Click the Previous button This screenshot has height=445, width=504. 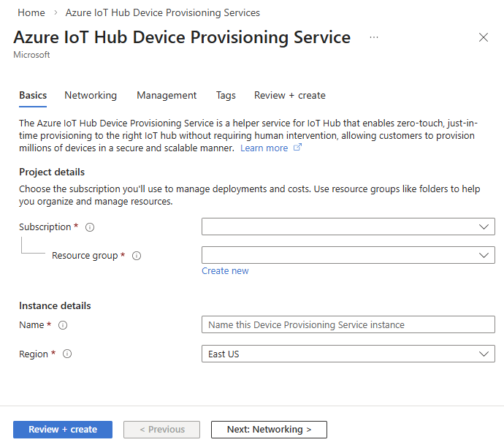tap(161, 430)
